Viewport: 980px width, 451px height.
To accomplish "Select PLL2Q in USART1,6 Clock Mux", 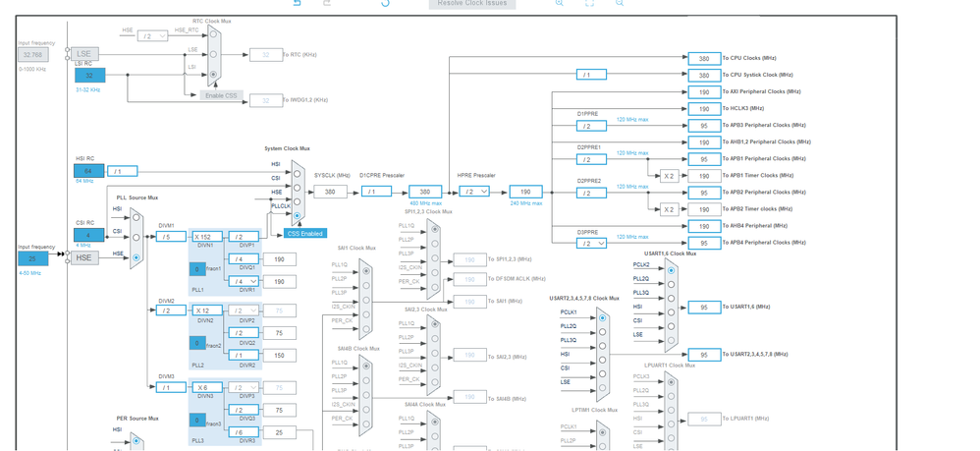I will click(x=671, y=284).
